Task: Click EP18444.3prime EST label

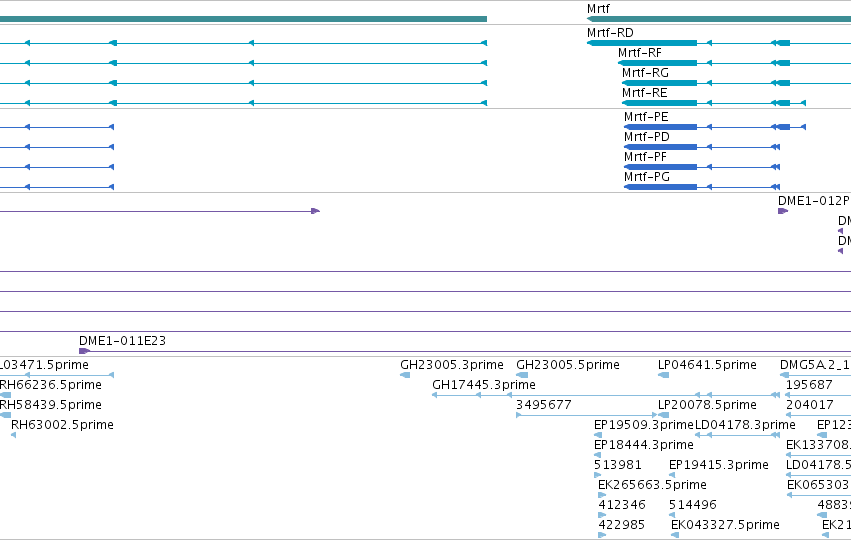Action: (644, 445)
